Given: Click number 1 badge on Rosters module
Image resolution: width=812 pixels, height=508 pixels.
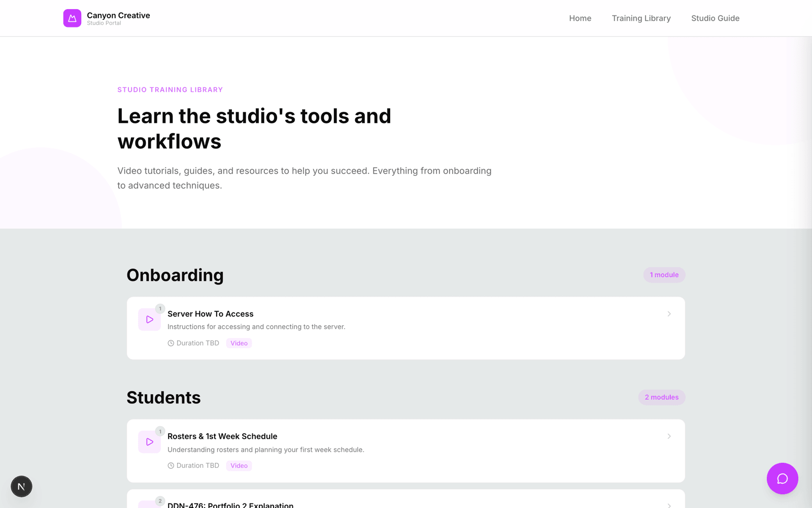Looking at the screenshot, I should tap(160, 432).
